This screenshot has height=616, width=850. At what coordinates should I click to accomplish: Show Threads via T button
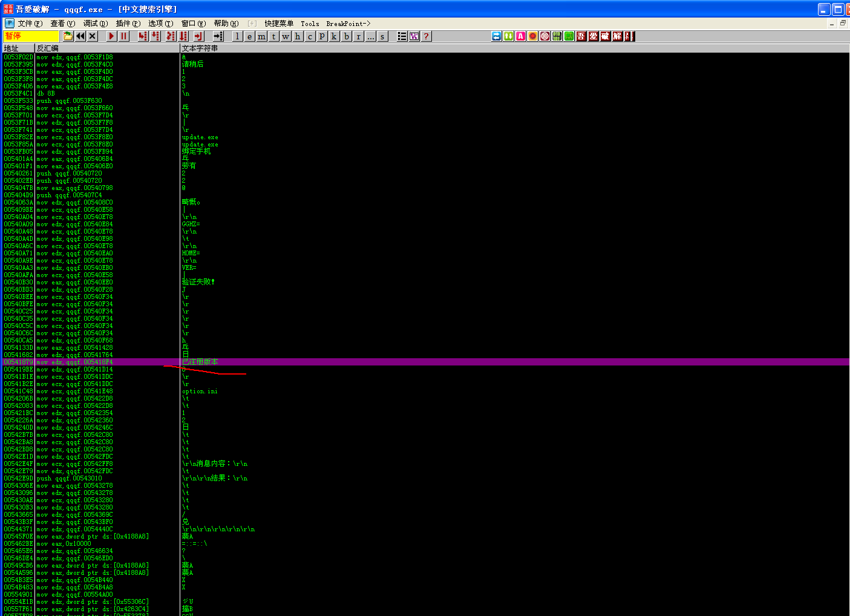[274, 36]
